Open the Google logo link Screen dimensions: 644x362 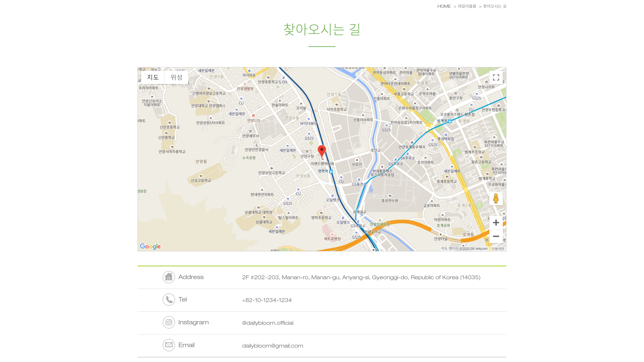150,246
